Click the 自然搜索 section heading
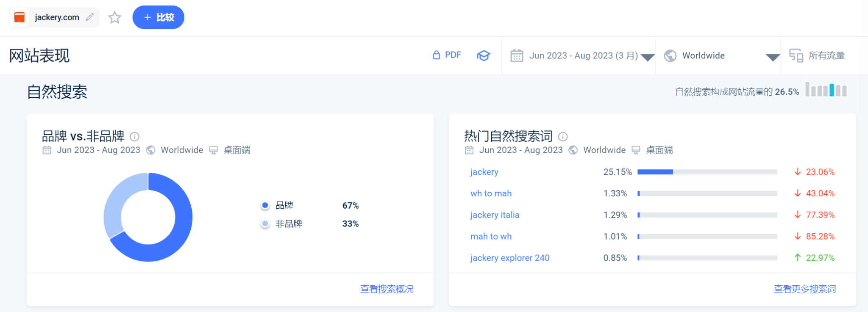 (x=57, y=92)
